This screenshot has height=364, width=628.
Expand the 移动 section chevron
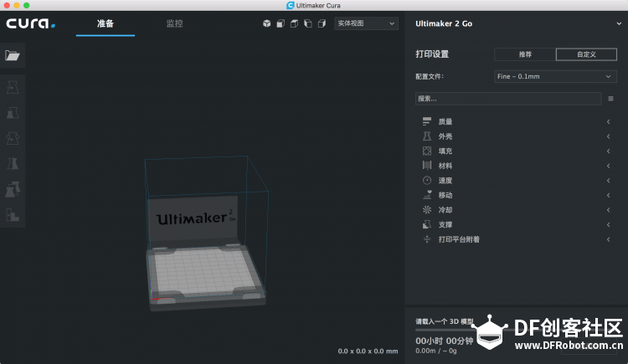(608, 195)
